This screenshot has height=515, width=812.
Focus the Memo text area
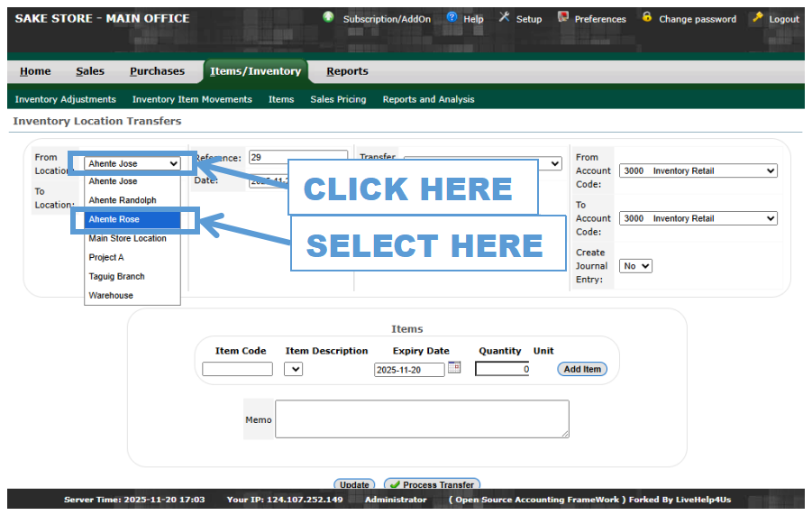[422, 418]
